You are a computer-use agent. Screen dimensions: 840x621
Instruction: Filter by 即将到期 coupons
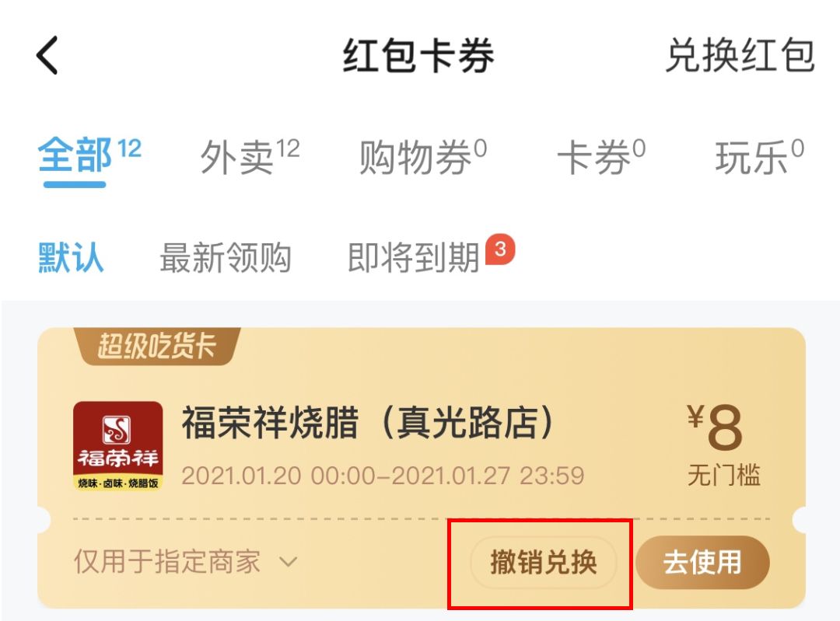(413, 257)
